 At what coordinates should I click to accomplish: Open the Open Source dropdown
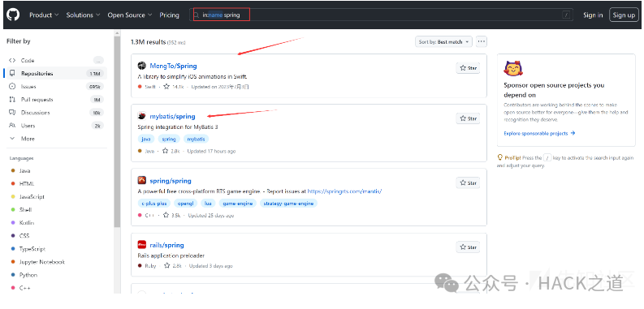coord(130,15)
